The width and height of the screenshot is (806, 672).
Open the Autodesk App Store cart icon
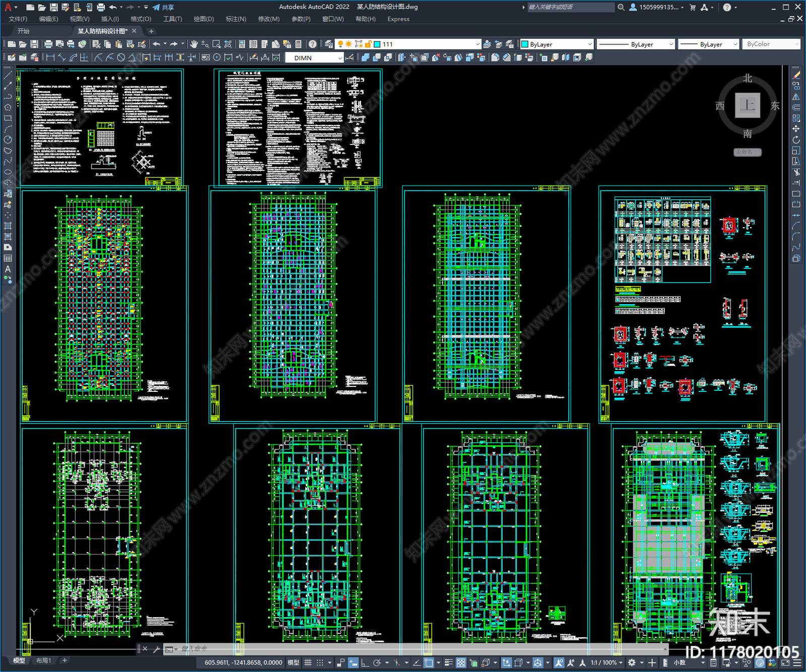coord(693,7)
